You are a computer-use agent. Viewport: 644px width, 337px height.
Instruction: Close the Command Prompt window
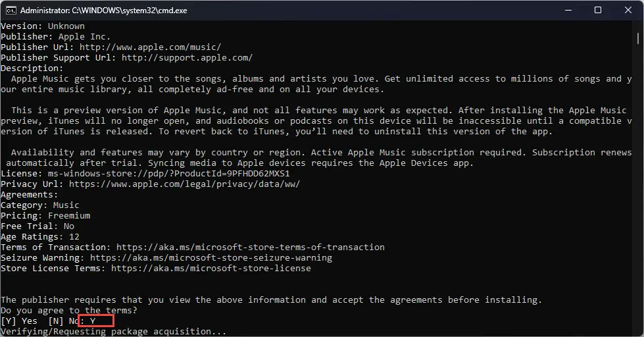[x=628, y=11]
